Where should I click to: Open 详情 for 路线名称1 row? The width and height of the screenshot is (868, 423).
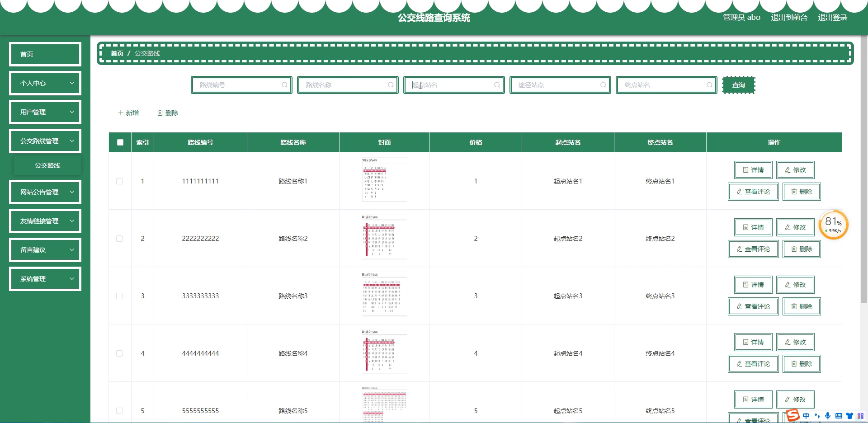point(753,170)
